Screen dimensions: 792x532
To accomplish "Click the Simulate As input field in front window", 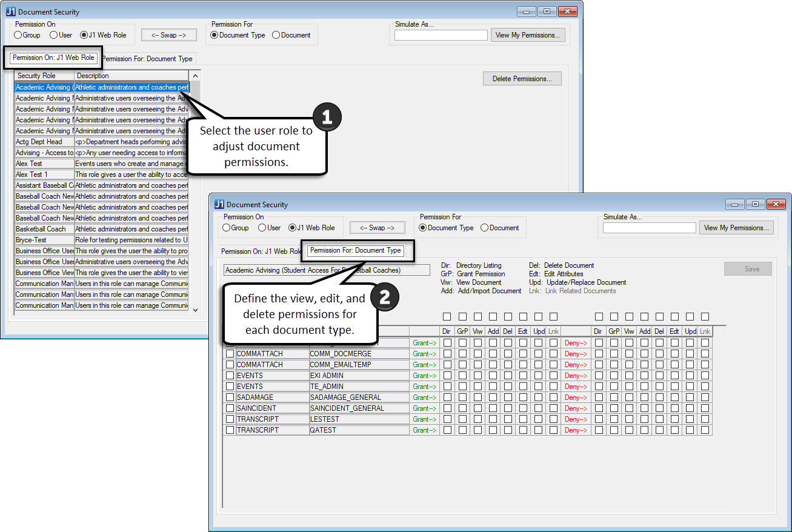I will (649, 228).
